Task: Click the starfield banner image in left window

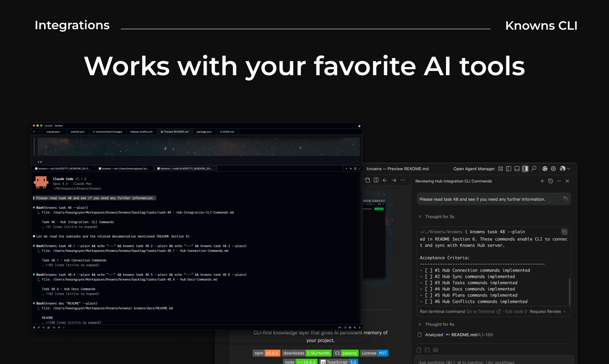Action: click(x=199, y=147)
